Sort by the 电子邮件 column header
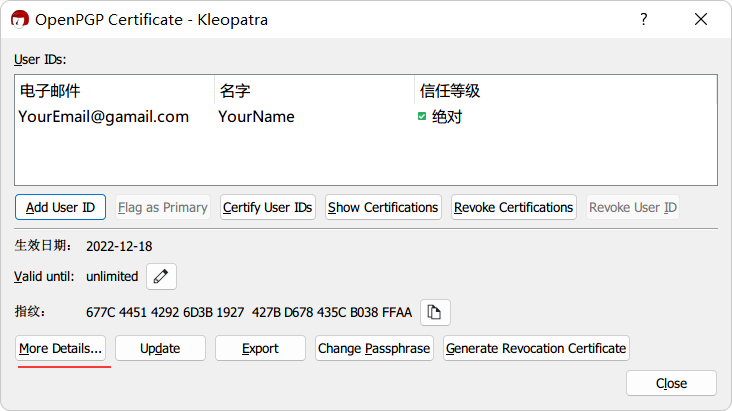The width and height of the screenshot is (732, 411). [x=114, y=91]
